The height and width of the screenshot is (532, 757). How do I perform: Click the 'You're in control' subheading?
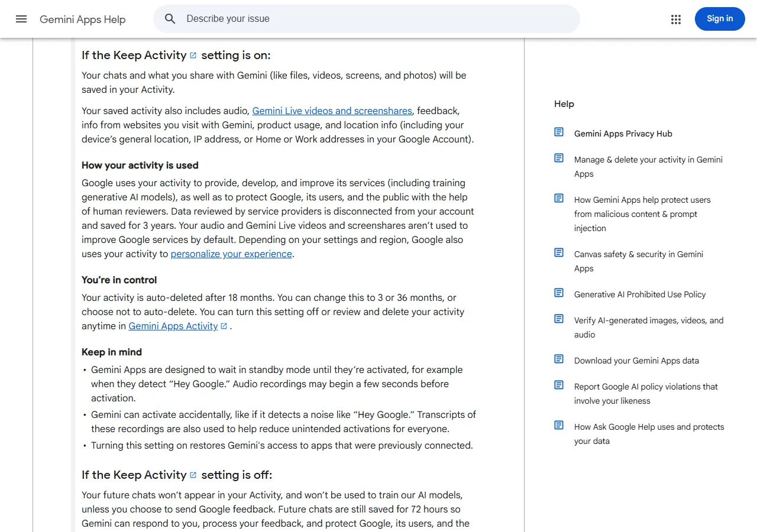119,280
